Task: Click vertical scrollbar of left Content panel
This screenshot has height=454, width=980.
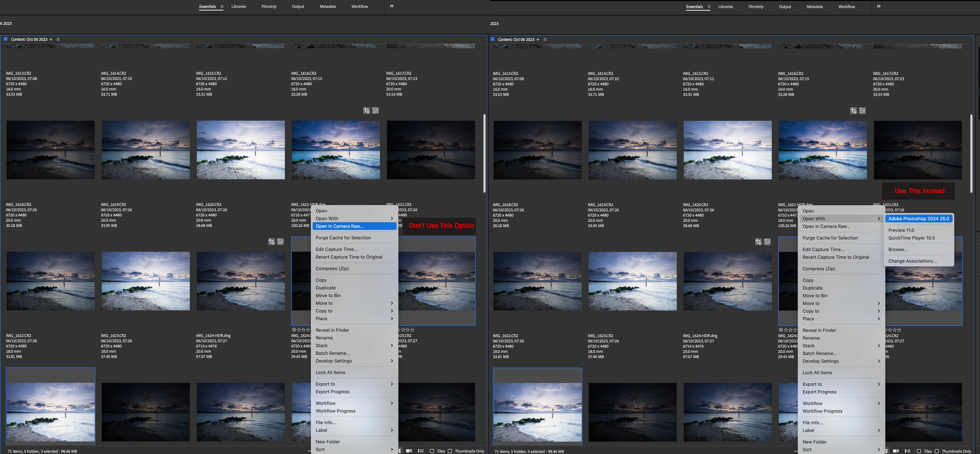Action: (x=484, y=154)
